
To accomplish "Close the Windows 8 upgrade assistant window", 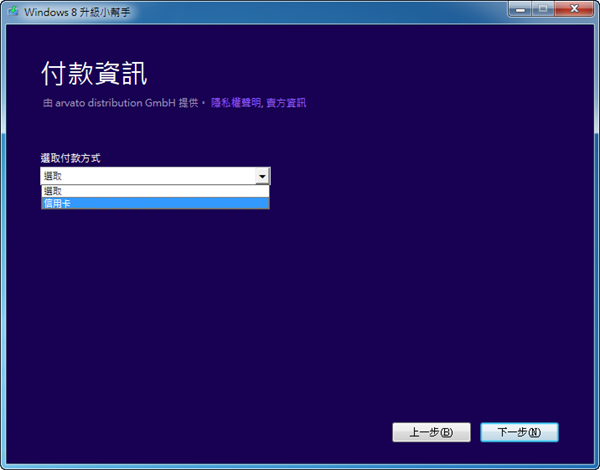I will (x=574, y=9).
